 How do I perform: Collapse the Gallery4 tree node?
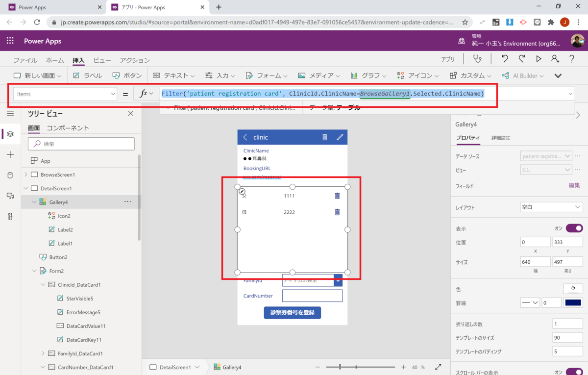click(34, 202)
